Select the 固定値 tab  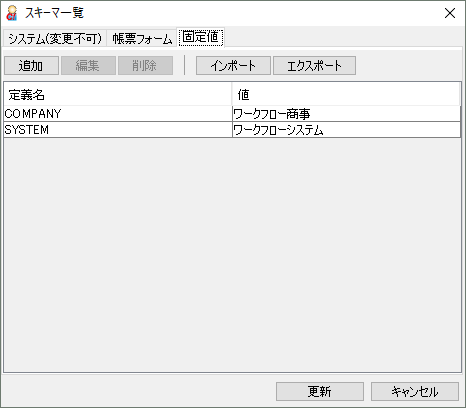[x=201, y=37]
